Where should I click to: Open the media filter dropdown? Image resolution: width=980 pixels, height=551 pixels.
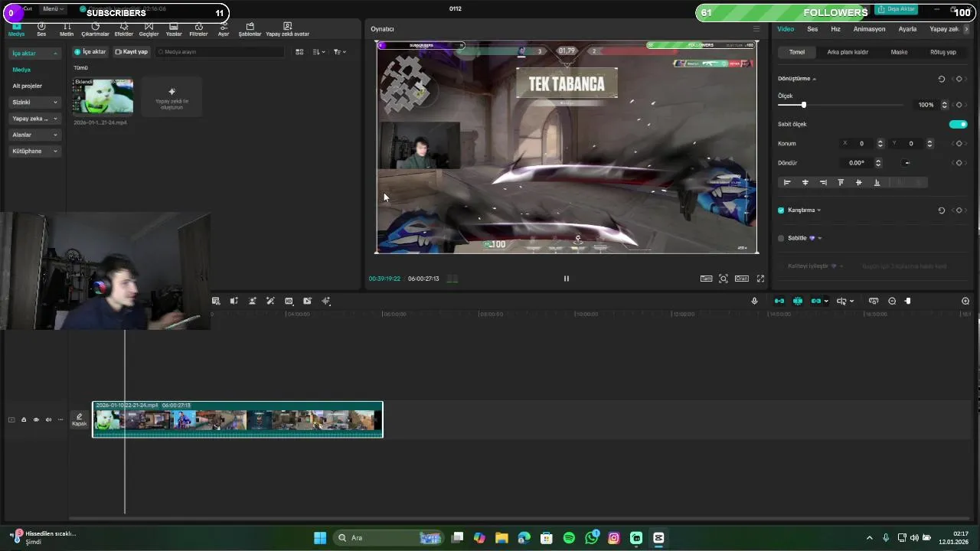340,52
